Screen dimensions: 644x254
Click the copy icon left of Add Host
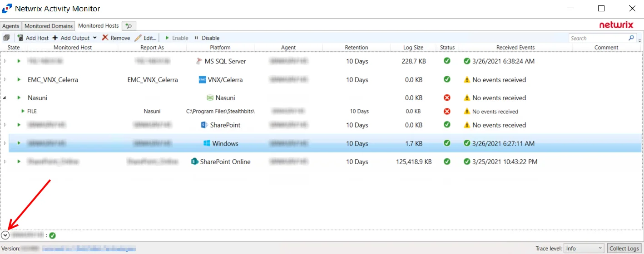pyautogui.click(x=6, y=38)
